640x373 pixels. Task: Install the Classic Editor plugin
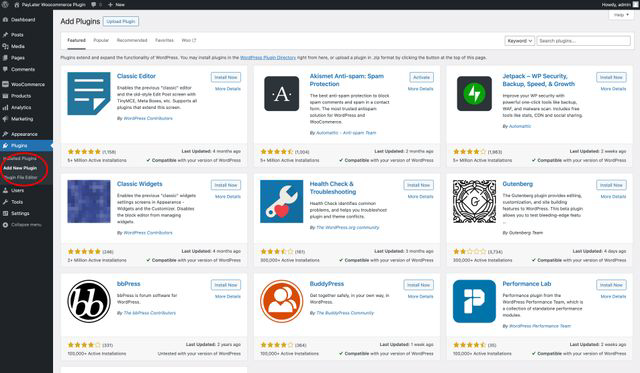(226, 77)
